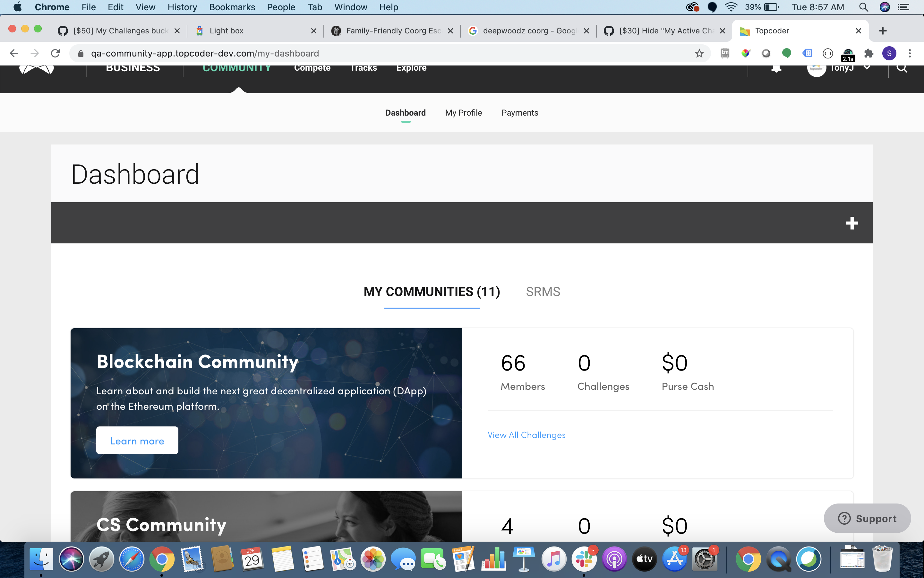Click the 2.1s load time extension icon

(x=848, y=55)
